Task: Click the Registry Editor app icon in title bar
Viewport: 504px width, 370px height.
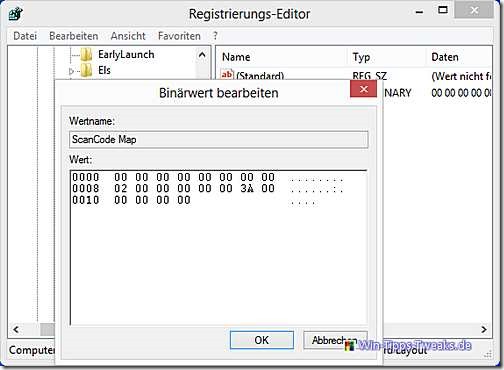Action: (x=16, y=14)
